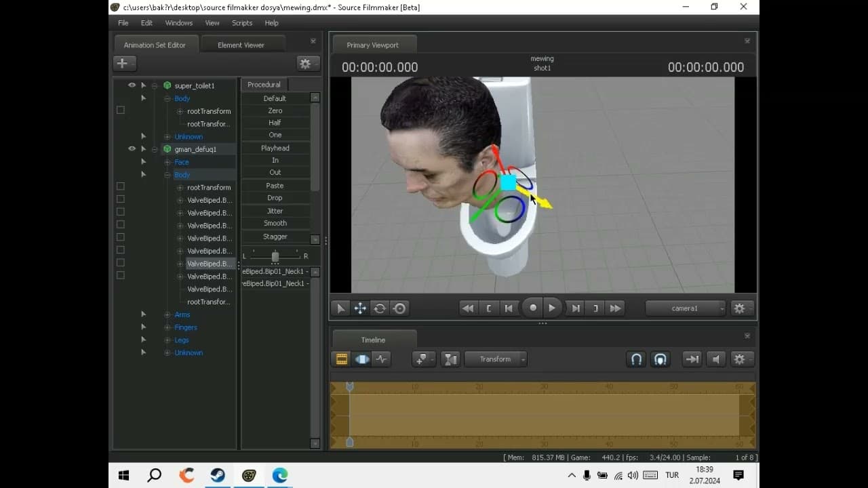Open Microsoft Edge from the taskbar
Screen dimensions: 868x488
(280, 475)
